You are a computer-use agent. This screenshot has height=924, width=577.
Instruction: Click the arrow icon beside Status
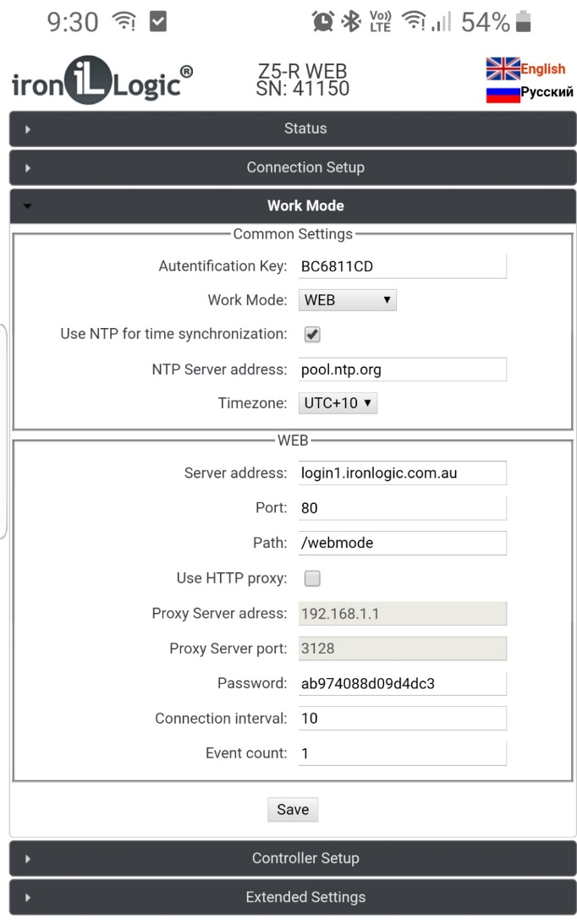point(28,129)
